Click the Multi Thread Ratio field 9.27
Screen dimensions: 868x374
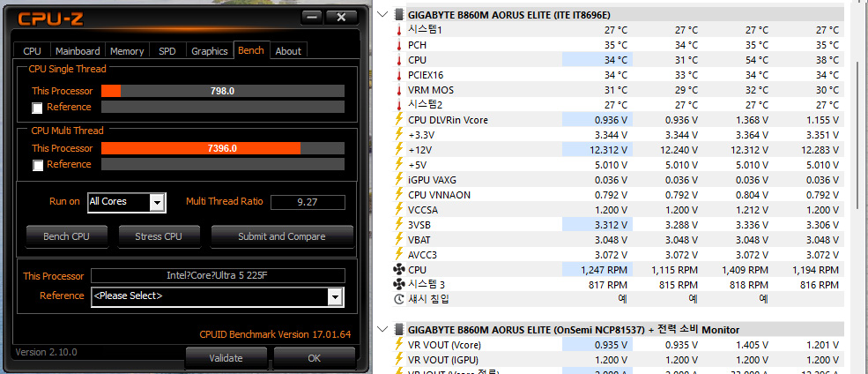(x=308, y=203)
